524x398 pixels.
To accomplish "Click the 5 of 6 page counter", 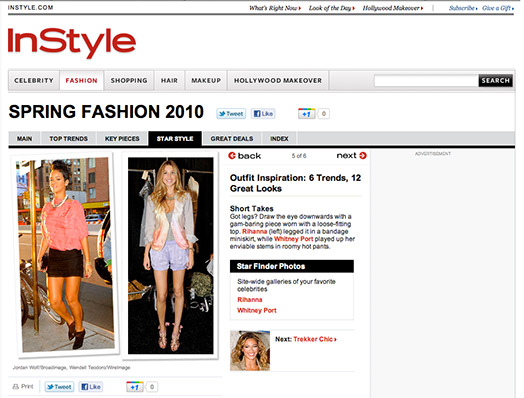I will click(x=299, y=156).
